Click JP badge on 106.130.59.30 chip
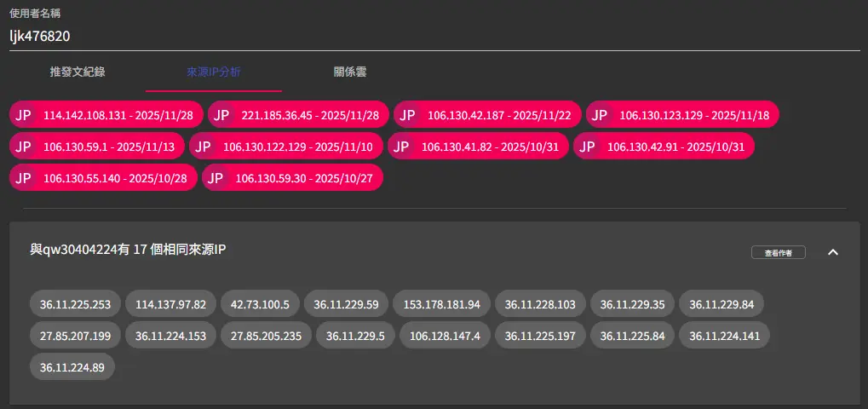This screenshot has width=868, height=409. click(216, 178)
